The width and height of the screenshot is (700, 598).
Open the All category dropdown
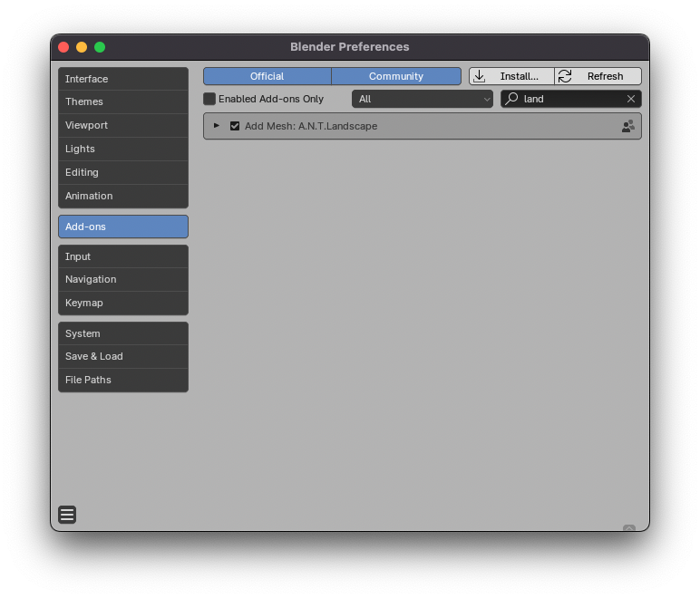pos(423,99)
